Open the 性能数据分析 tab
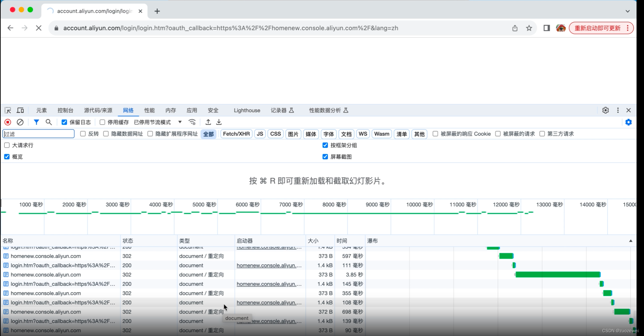This screenshot has height=336, width=644. click(x=329, y=110)
